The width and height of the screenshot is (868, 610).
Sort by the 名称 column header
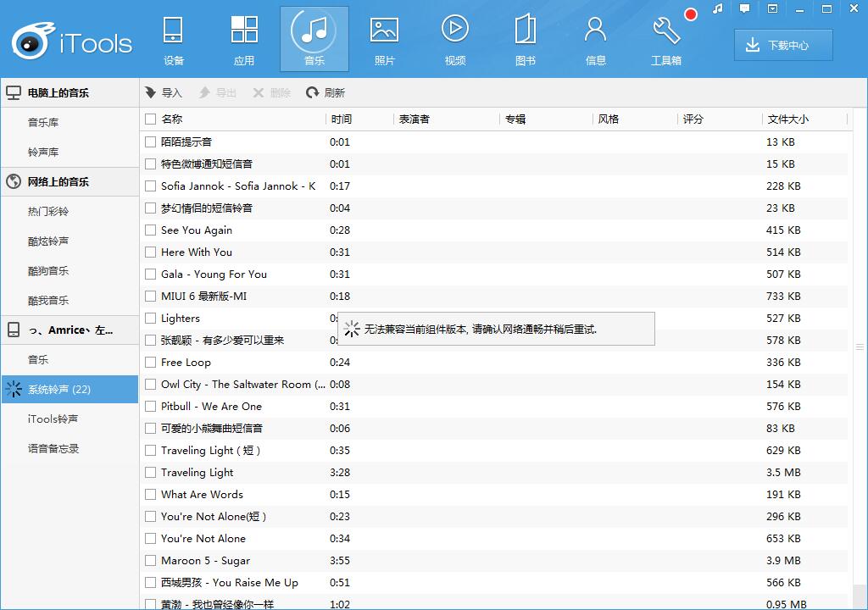[171, 119]
